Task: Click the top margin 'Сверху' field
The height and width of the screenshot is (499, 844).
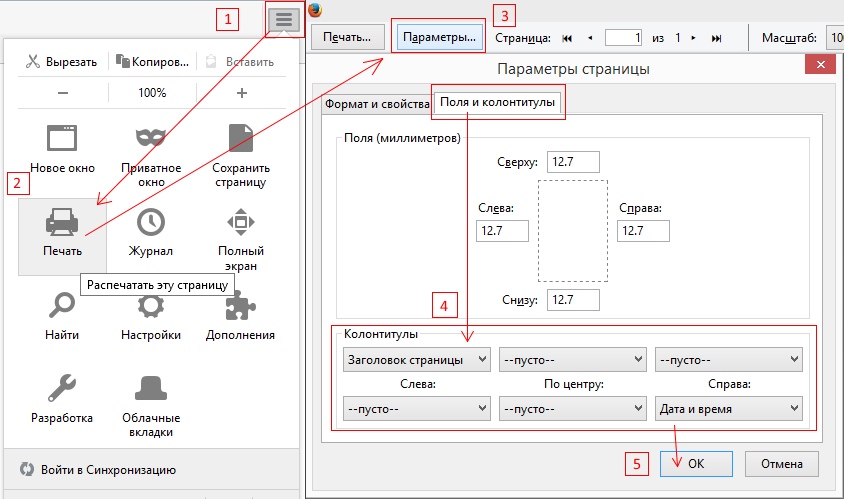Action: (x=573, y=162)
